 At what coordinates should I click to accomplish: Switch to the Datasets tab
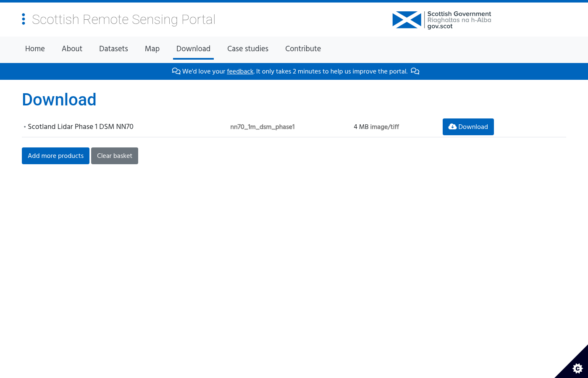(113, 49)
